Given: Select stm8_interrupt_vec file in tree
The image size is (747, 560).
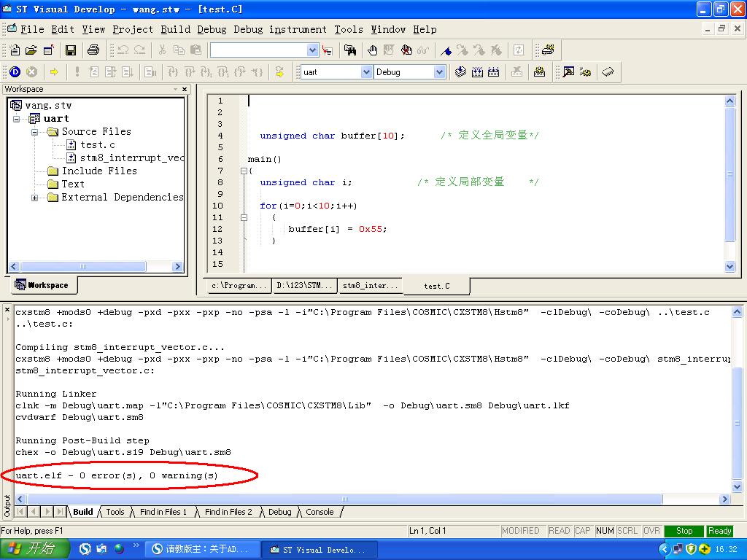Looking at the screenshot, I should coord(125,157).
